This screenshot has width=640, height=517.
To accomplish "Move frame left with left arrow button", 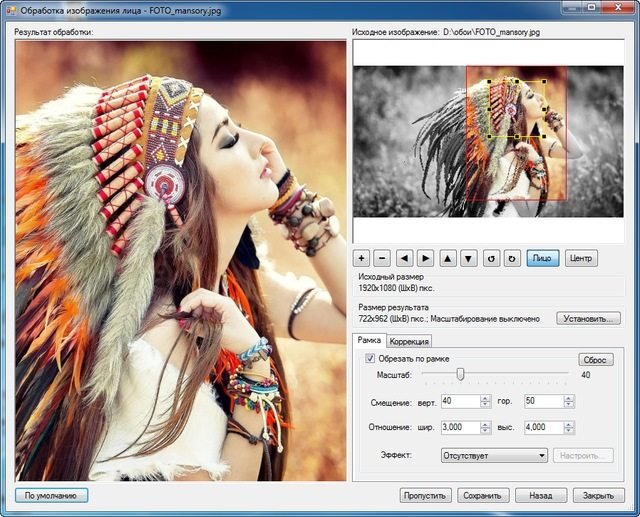I will pos(404,258).
